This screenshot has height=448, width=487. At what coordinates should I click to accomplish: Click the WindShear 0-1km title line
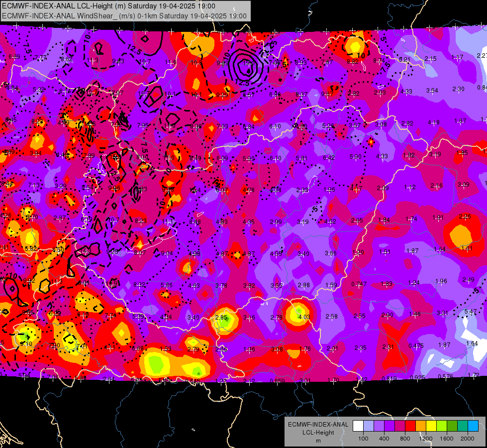pyautogui.click(x=124, y=16)
